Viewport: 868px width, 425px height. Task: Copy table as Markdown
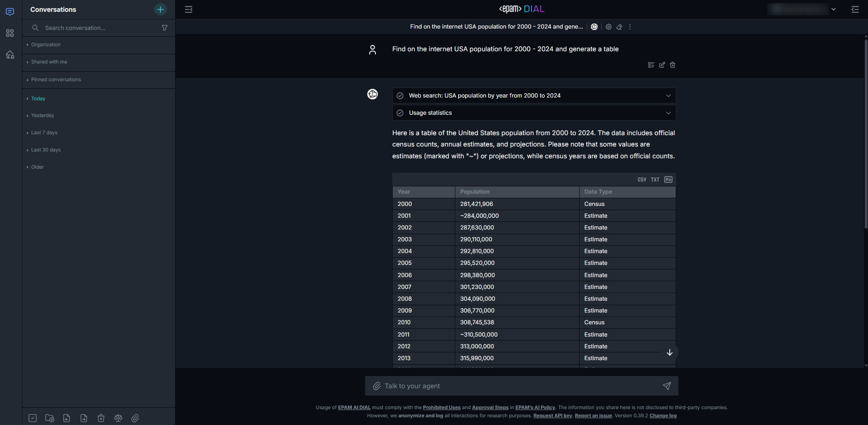668,180
